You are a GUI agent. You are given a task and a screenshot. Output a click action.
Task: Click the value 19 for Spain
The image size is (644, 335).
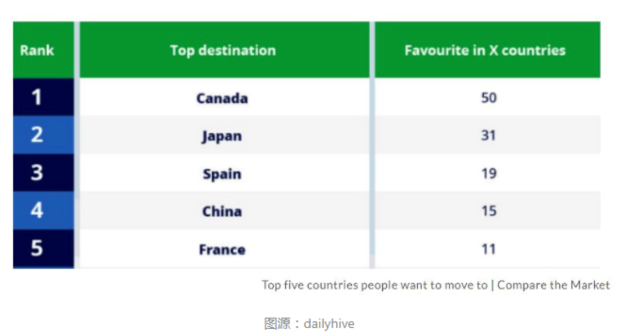click(488, 173)
